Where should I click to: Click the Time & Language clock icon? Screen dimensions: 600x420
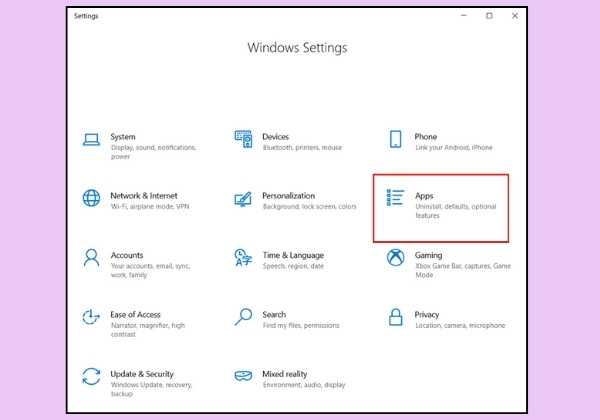click(243, 257)
